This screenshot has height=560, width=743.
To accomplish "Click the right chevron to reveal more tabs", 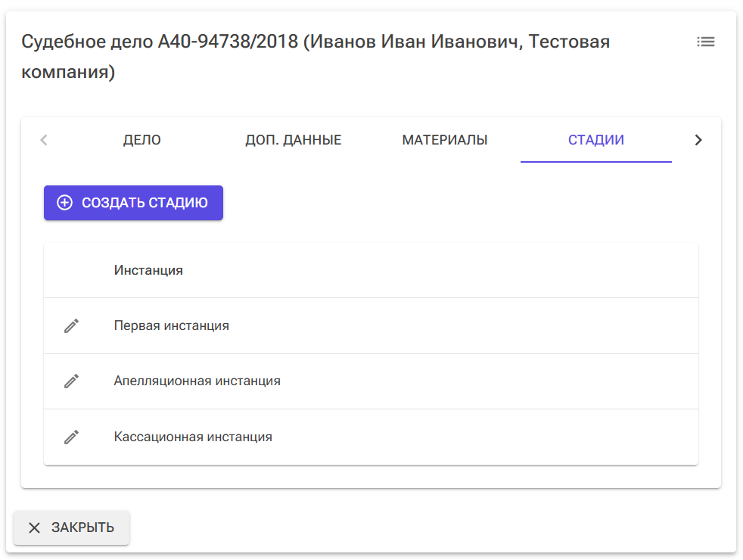I will tap(698, 140).
